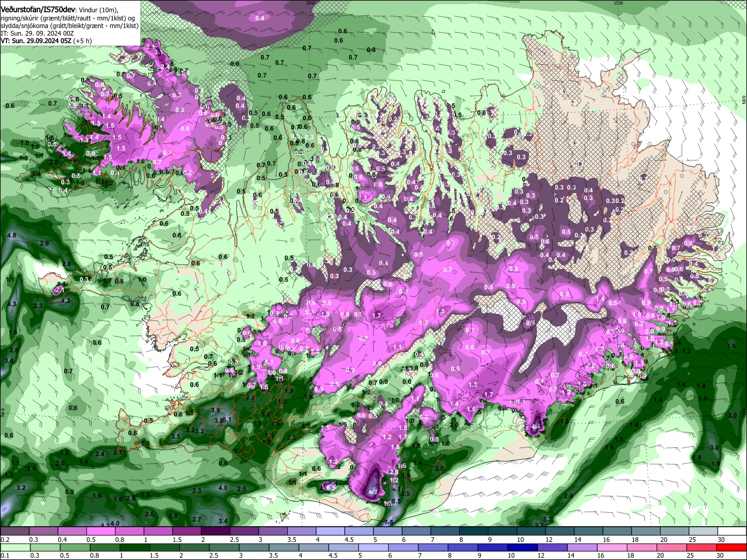Click the '20W' longitude label
Viewport: 747px width, 560px height.
(x=310, y=2)
